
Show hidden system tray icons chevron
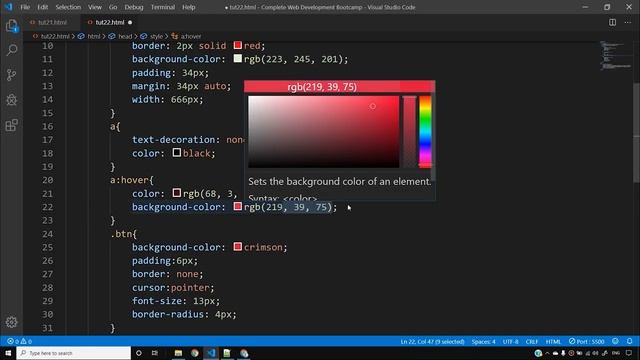tap(547, 353)
